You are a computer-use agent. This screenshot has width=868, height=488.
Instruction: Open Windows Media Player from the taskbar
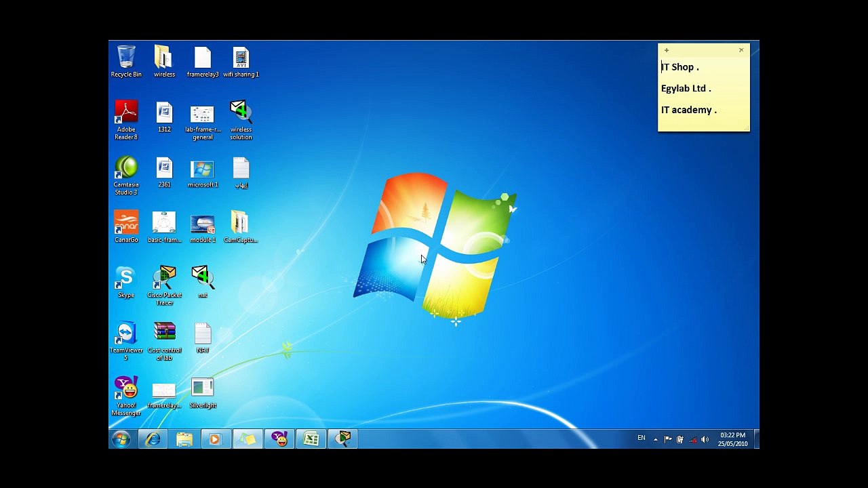[216, 439]
